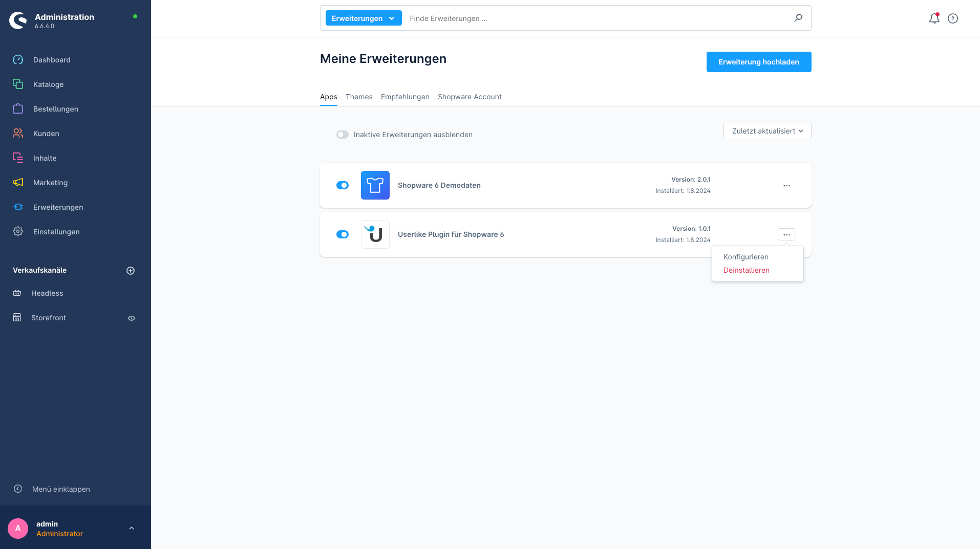The image size is (980, 549).
Task: Open the Zuletzt aktualisiert sort dropdown
Action: point(768,131)
